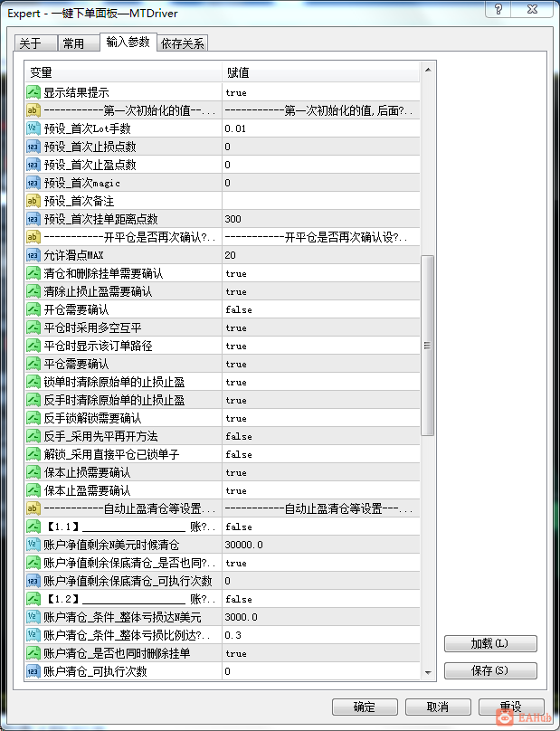
Task: Click the boolean icon beside 平仓需要确认
Action: click(x=33, y=364)
